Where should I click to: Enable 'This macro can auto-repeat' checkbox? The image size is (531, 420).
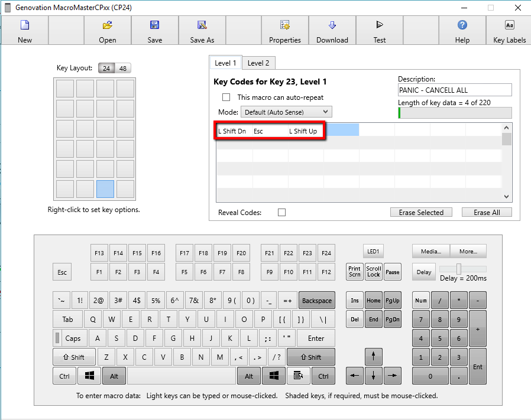[x=226, y=97]
